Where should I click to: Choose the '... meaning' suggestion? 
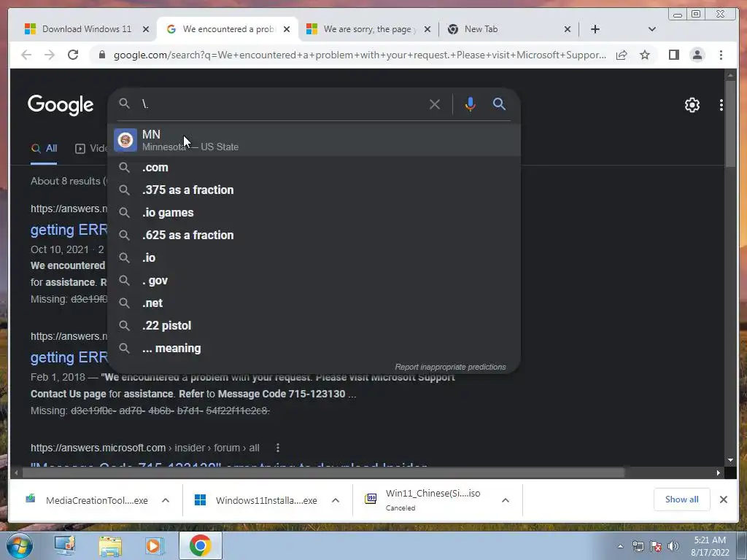coord(314,349)
